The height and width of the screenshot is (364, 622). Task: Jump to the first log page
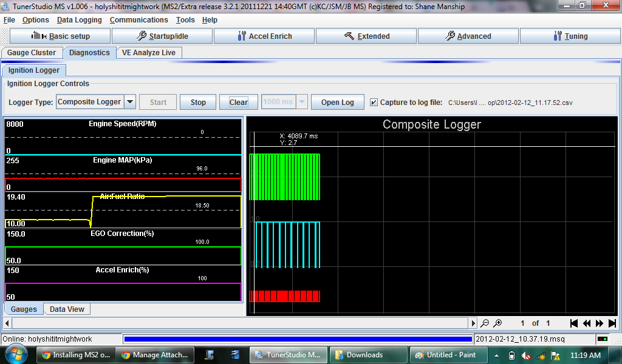pos(573,323)
